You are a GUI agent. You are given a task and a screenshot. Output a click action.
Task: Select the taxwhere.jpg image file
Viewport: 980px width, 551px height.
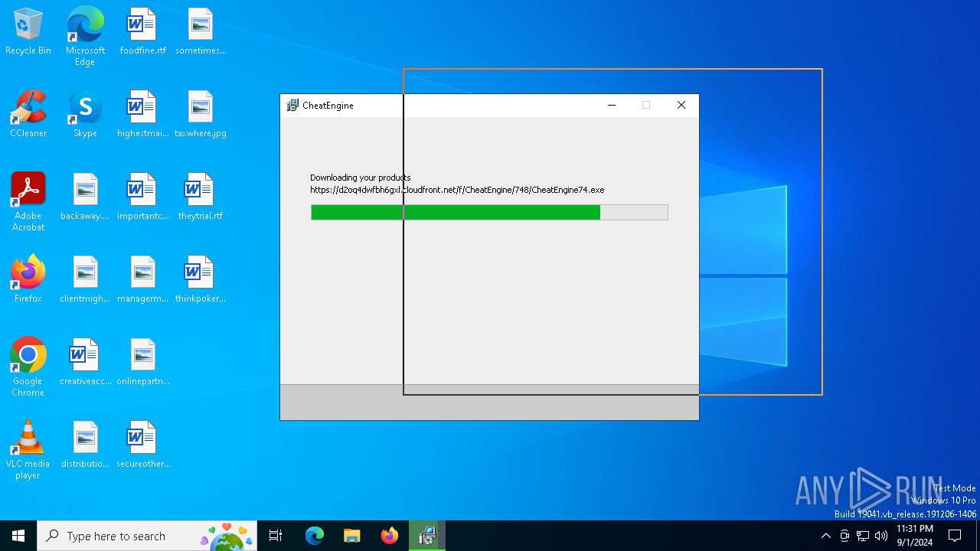201,115
